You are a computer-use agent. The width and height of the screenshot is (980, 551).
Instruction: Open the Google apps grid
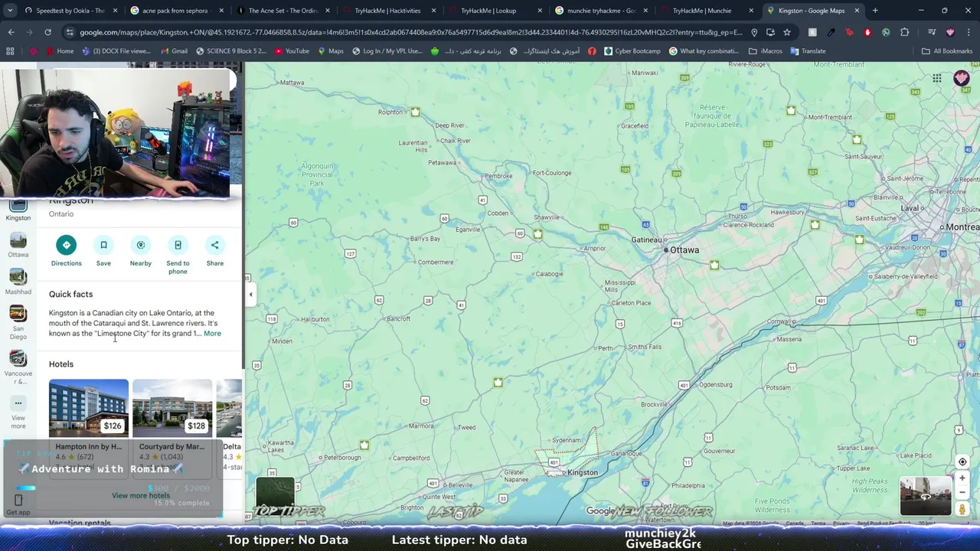point(936,78)
